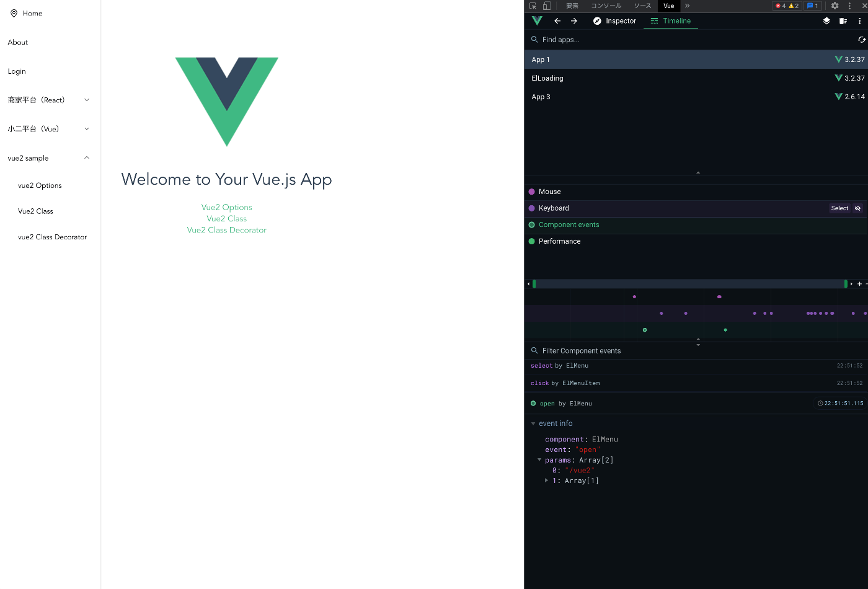Select ringed green component event marker
The height and width of the screenshot is (589, 868).
pyautogui.click(x=645, y=330)
